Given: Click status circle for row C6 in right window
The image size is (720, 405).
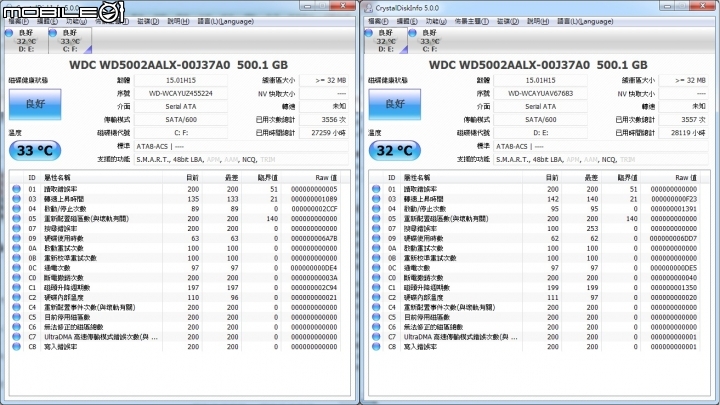Looking at the screenshot, I should (x=376, y=327).
